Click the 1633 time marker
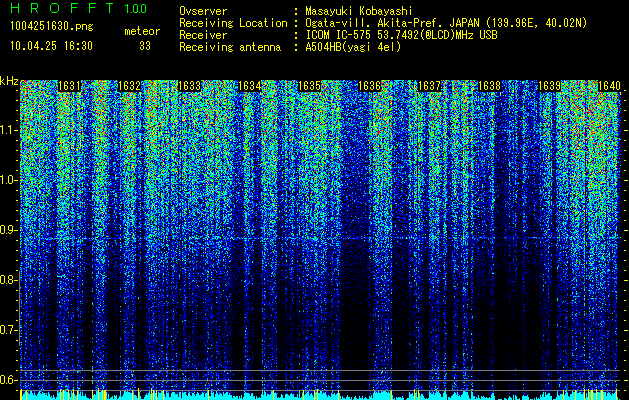The height and width of the screenshot is (400, 629). click(x=189, y=86)
